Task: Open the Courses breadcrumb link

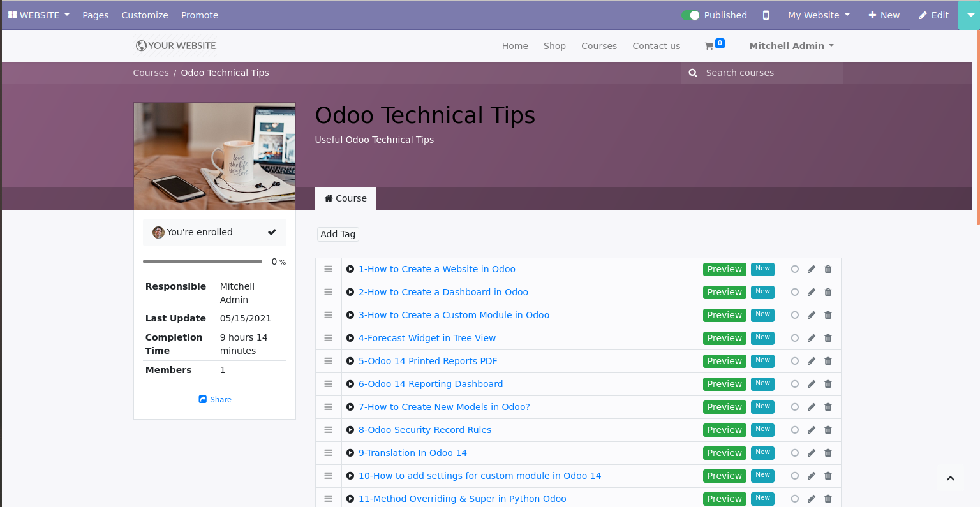Action: click(x=151, y=73)
